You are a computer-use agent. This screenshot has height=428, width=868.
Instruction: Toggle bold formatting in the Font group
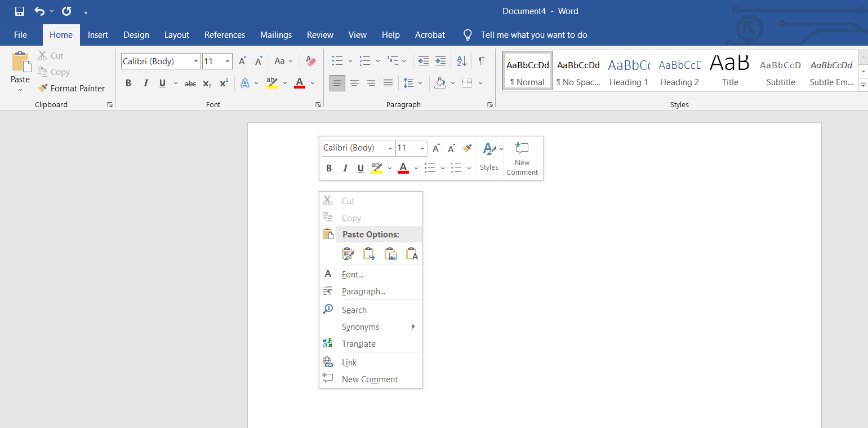point(128,83)
